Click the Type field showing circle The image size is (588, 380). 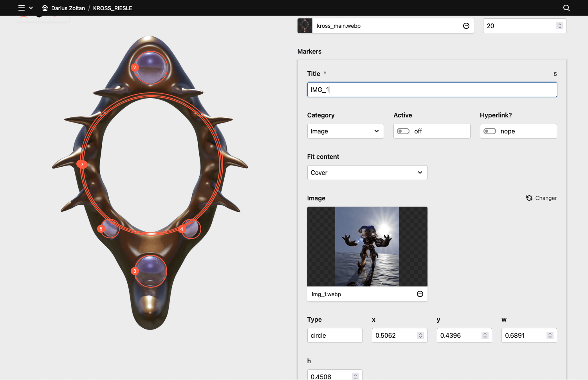click(335, 335)
